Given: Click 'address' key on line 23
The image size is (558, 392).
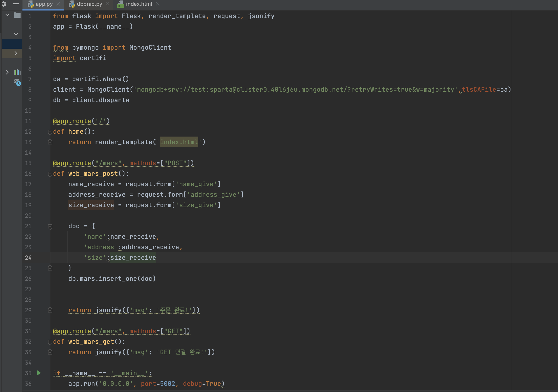Looking at the screenshot, I should (x=101, y=247).
